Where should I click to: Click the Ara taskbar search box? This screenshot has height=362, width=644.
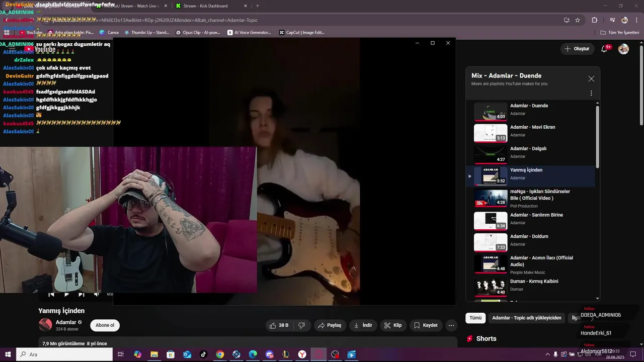click(64, 354)
